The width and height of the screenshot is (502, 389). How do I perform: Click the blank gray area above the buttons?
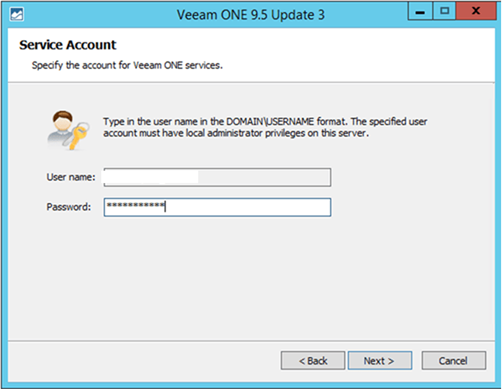(x=251, y=280)
